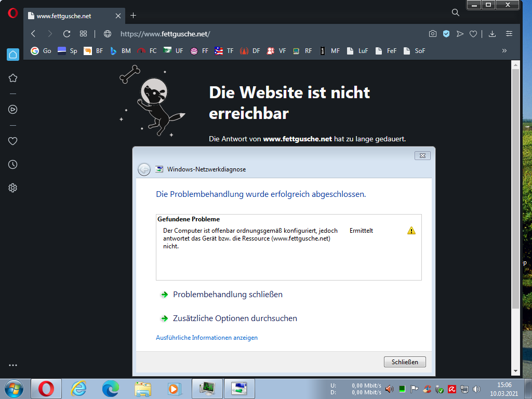Open the downloads icon in toolbar
Screen dimensions: 532x399
492,34
